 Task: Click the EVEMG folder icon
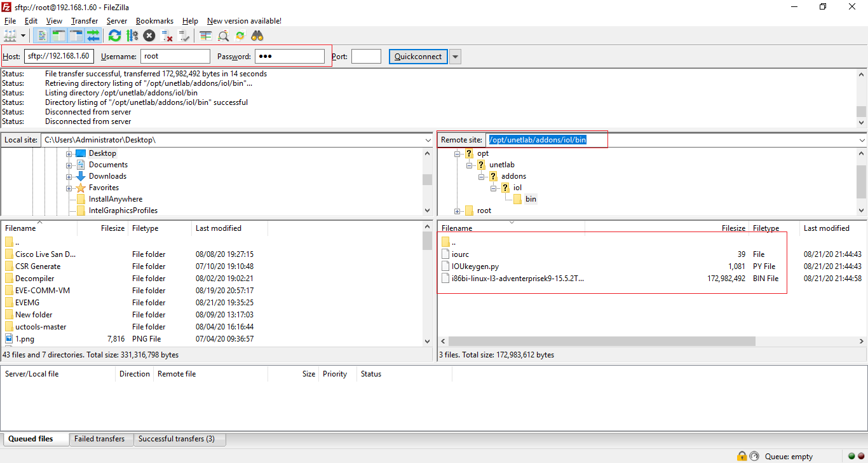pos(9,303)
